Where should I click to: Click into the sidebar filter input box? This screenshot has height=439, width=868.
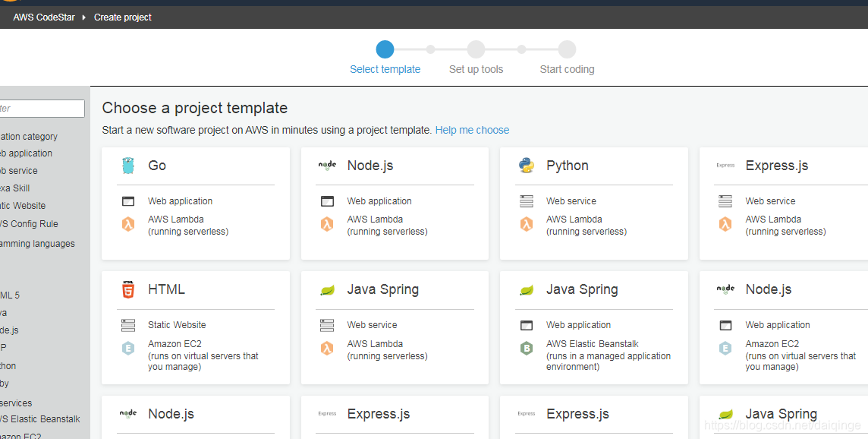(42, 109)
